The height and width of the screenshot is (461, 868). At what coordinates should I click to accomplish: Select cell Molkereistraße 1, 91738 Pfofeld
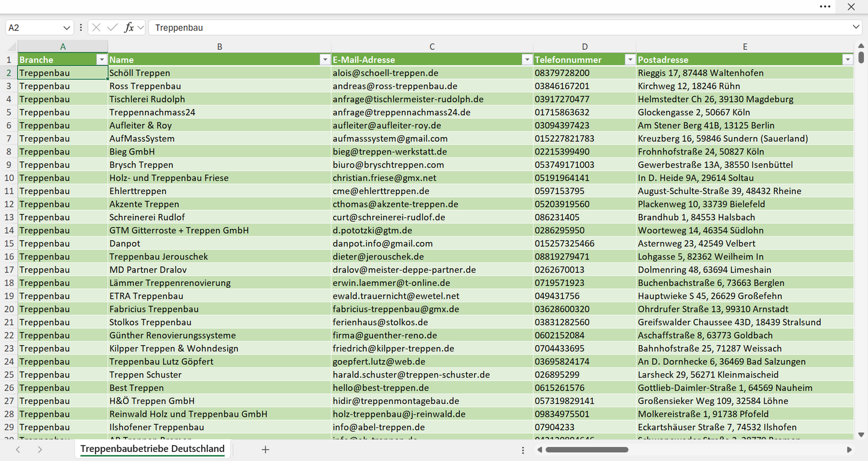click(x=745, y=414)
